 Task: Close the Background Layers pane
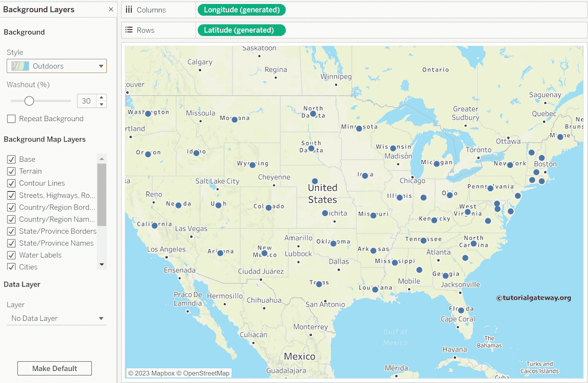click(x=111, y=9)
